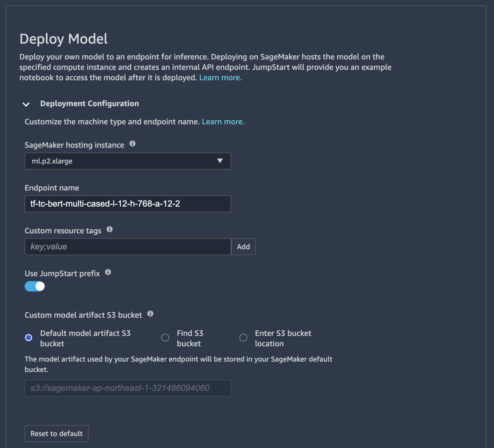The height and width of the screenshot is (448, 494).
Task: Click the Add button for resource tags
Action: (x=243, y=246)
